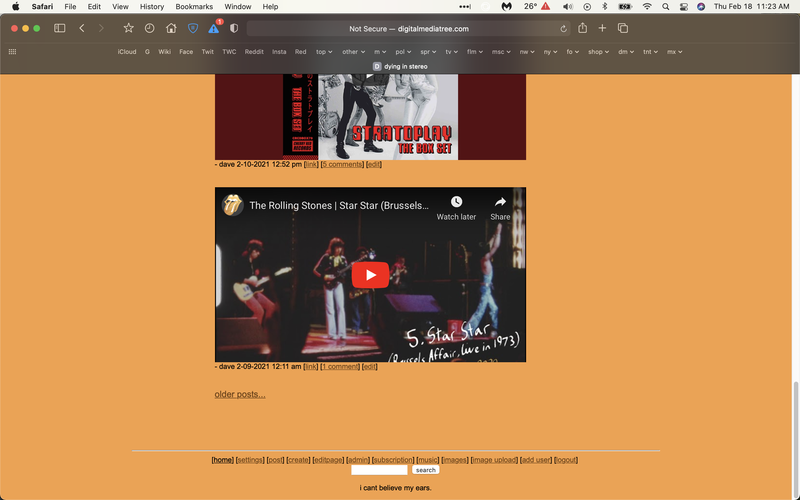Image resolution: width=800 pixels, height=500 pixels.
Task: Open Bluetooth status in menu bar
Action: coord(605,7)
